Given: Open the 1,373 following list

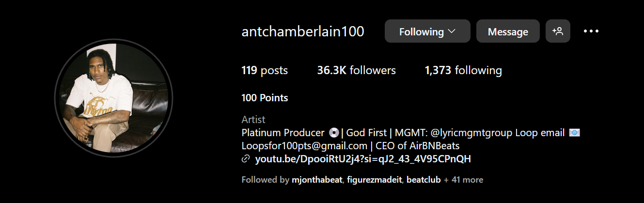Looking at the screenshot, I should (x=463, y=71).
